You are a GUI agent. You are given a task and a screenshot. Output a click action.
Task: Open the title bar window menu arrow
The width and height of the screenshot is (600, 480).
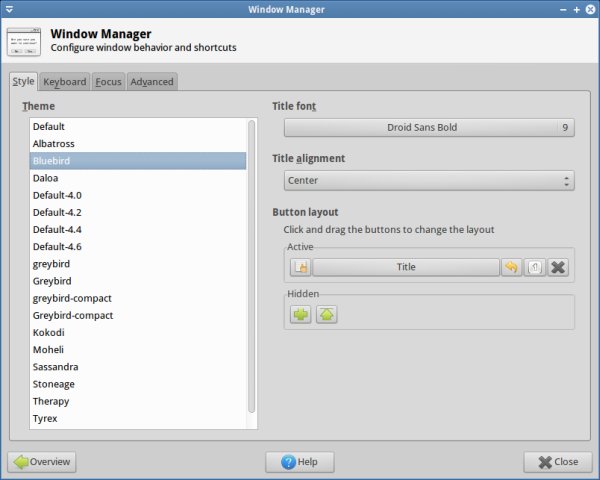(10, 9)
